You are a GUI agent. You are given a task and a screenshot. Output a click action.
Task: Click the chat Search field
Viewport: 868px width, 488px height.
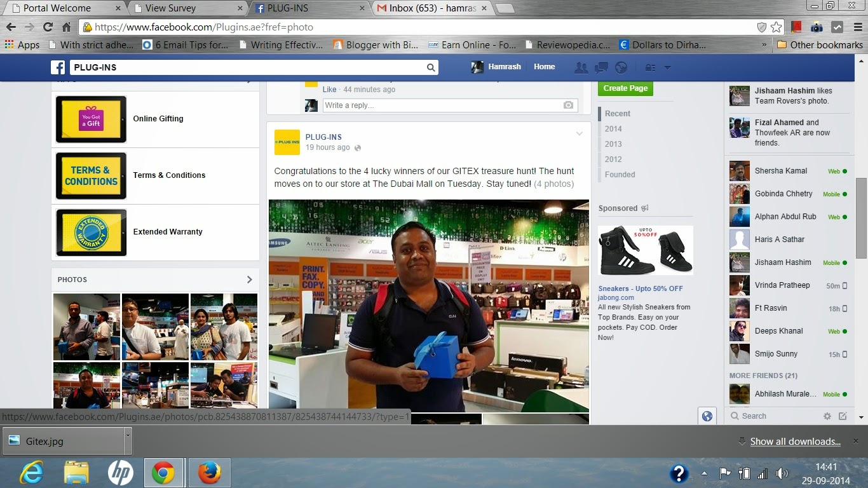tap(773, 416)
